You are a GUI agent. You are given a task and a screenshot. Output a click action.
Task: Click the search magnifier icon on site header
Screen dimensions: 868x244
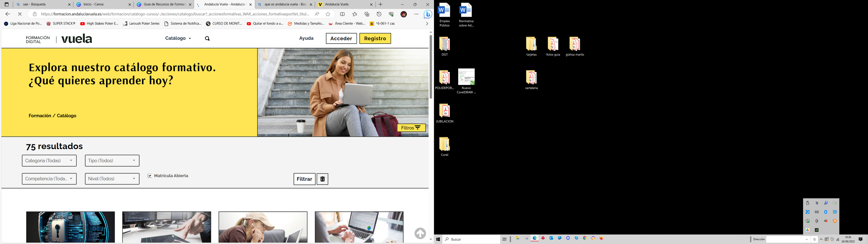click(207, 38)
